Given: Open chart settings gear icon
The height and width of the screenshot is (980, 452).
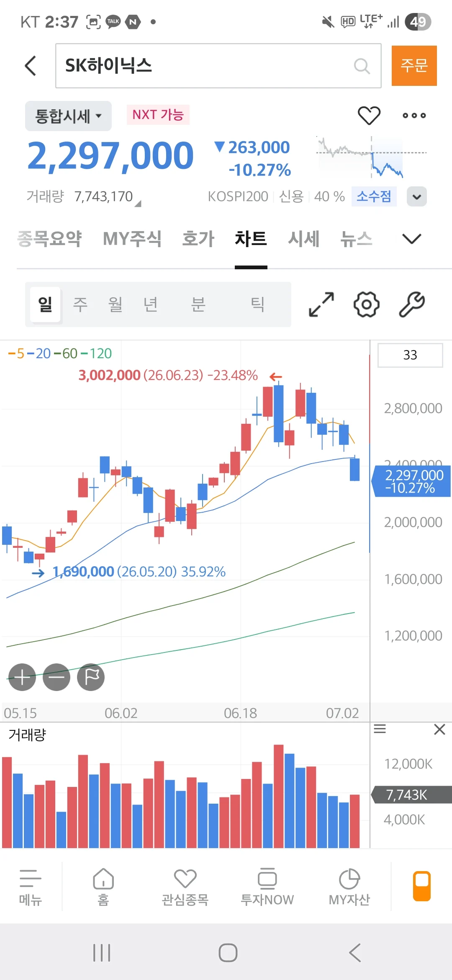Looking at the screenshot, I should (367, 304).
